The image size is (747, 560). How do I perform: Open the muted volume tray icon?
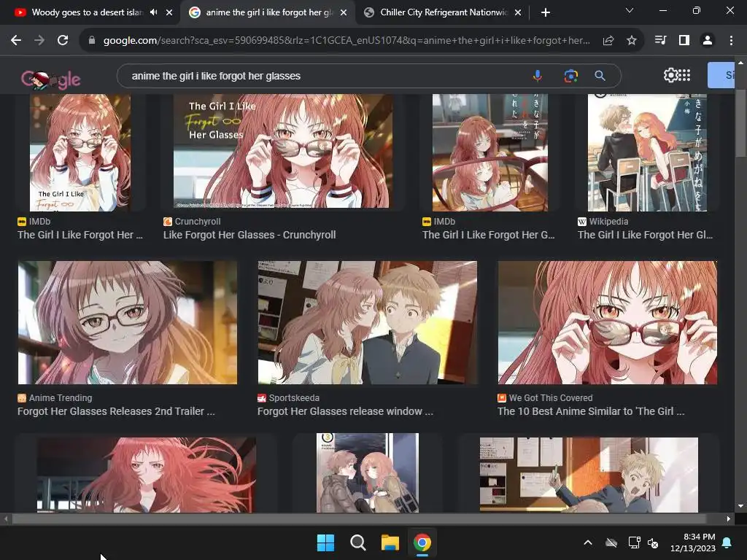(x=653, y=542)
